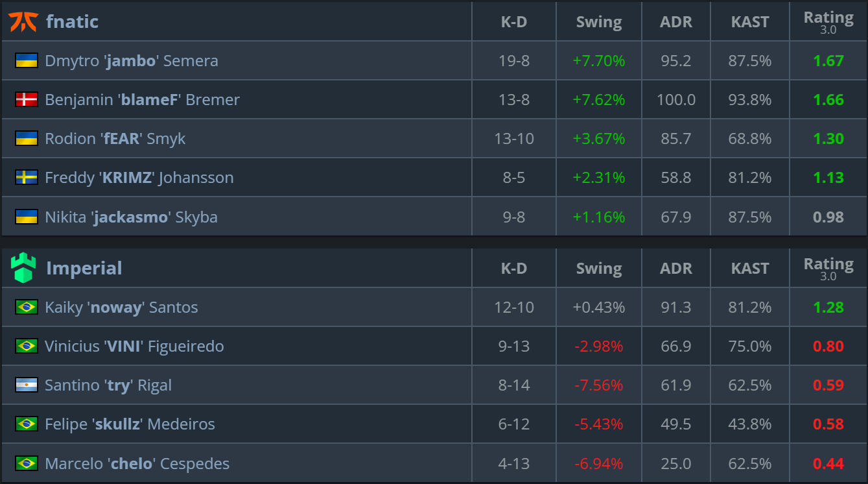Click the Argentina flag beside try
The image size is (868, 484).
tap(27, 385)
